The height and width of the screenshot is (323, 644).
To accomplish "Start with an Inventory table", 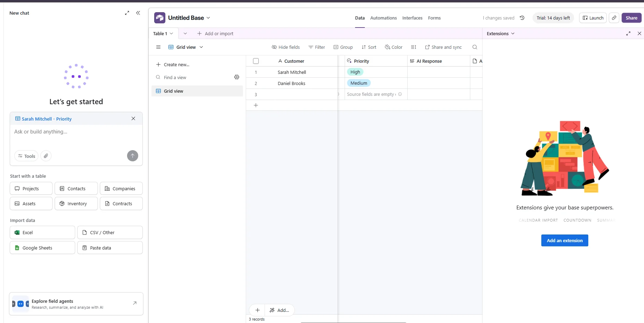I will 76,203.
